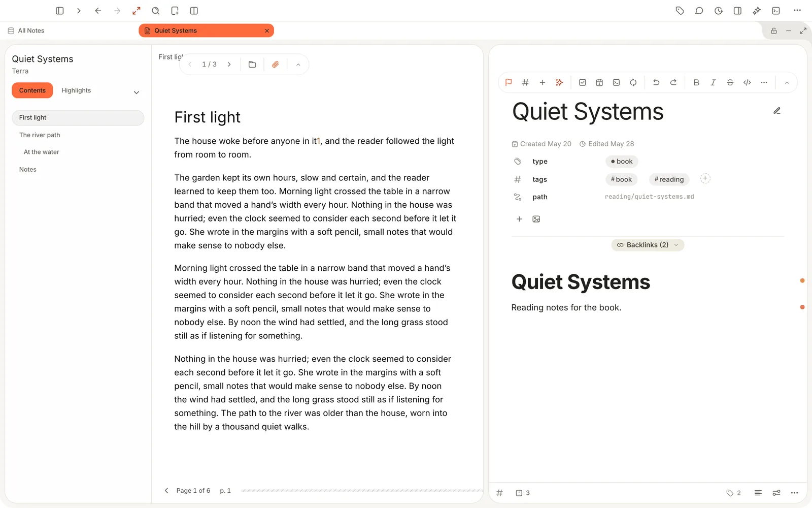
Task: Open the tag icon in top-right toolbar
Action: [680, 11]
